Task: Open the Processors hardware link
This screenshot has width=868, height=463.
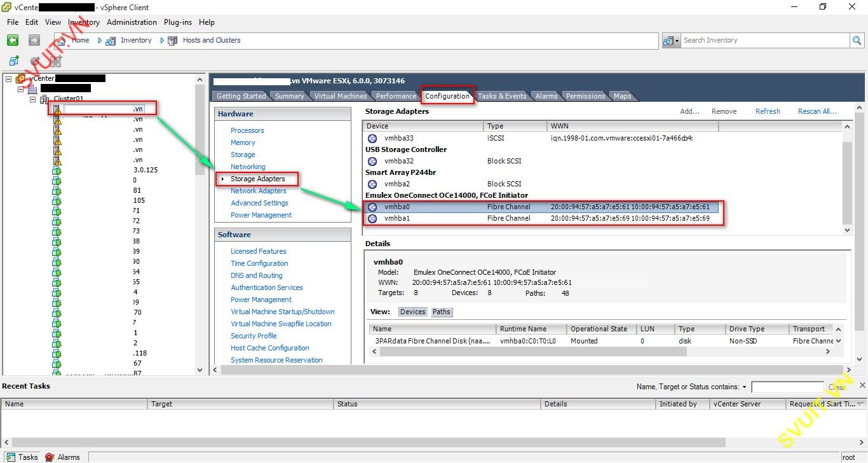Action: click(247, 130)
